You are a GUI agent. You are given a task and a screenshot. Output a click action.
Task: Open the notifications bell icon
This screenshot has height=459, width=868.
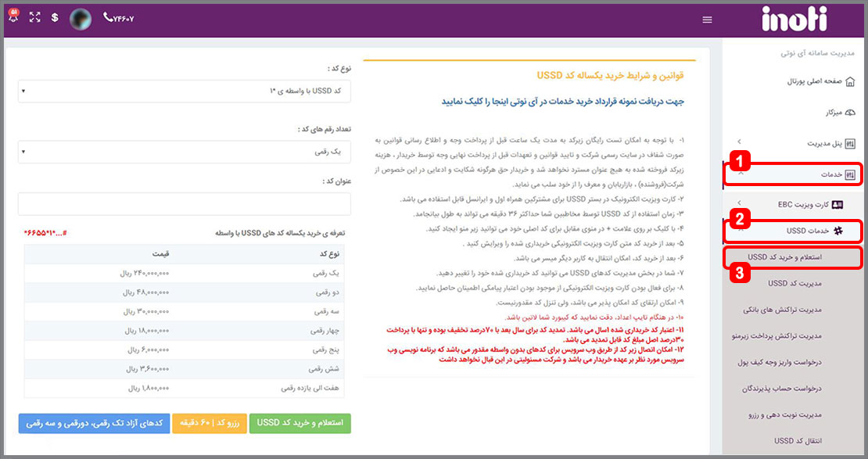[x=13, y=17]
